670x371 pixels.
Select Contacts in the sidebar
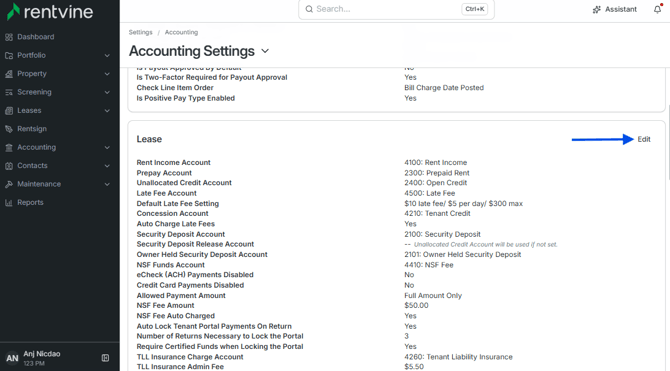[x=32, y=166]
